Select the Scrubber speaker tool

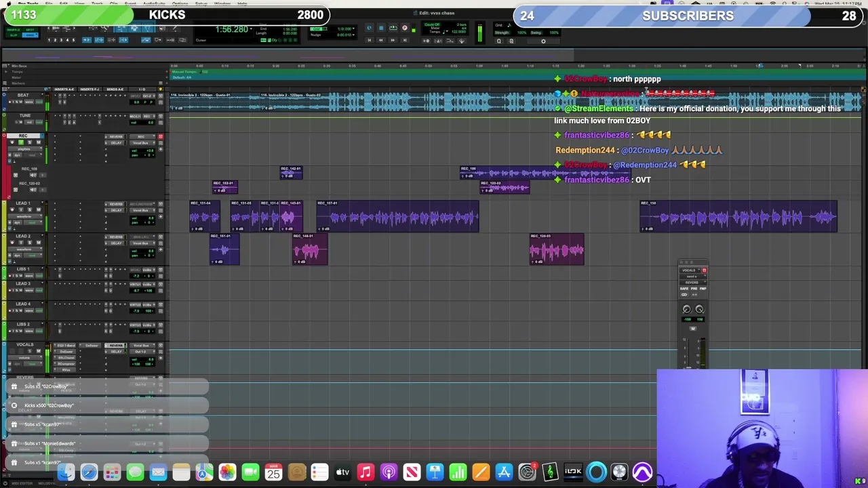pos(162,28)
